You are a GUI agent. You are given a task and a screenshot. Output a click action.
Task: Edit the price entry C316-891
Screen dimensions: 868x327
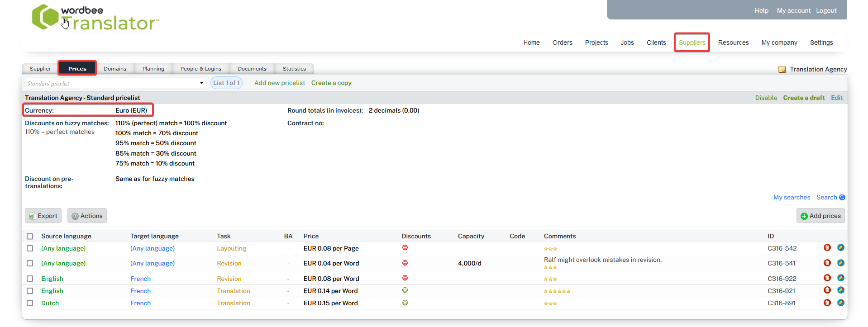840,303
